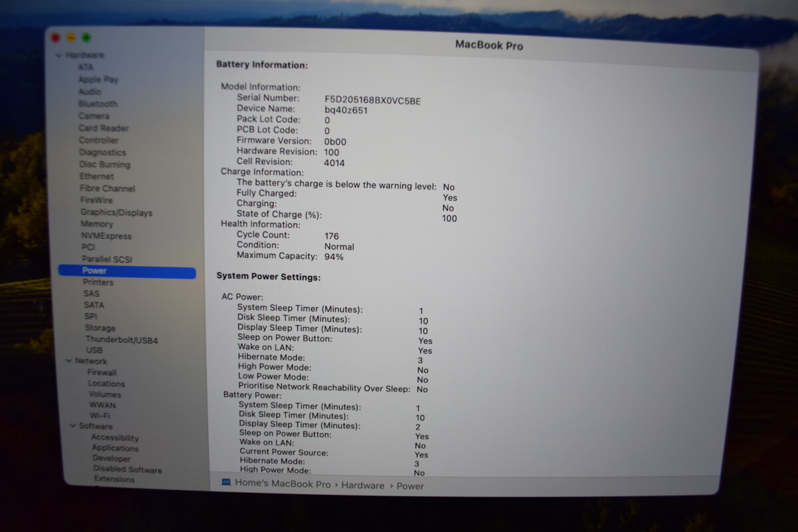Select Ethernet in the sidebar
798x532 pixels.
[96, 176]
